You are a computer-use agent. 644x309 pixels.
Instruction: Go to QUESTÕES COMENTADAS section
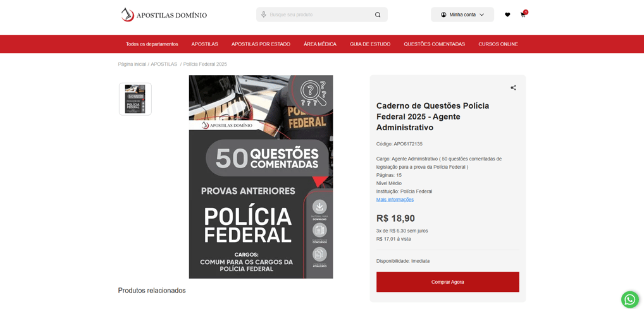(434, 44)
